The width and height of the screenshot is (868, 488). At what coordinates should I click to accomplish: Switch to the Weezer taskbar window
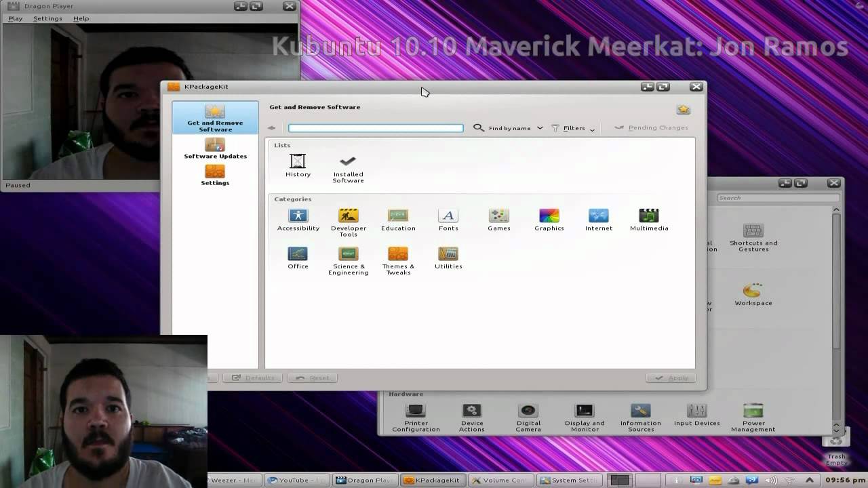[235, 480]
